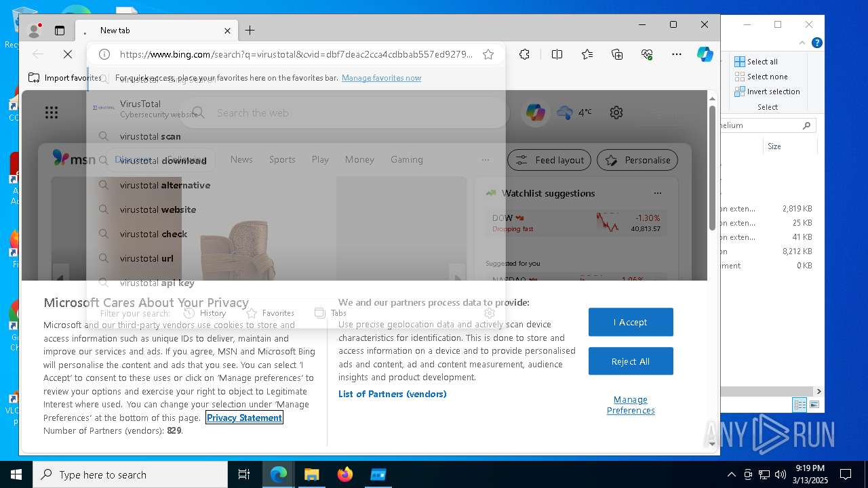Open Collections icon in toolbar
This screenshot has height=488, width=868.
617,54
